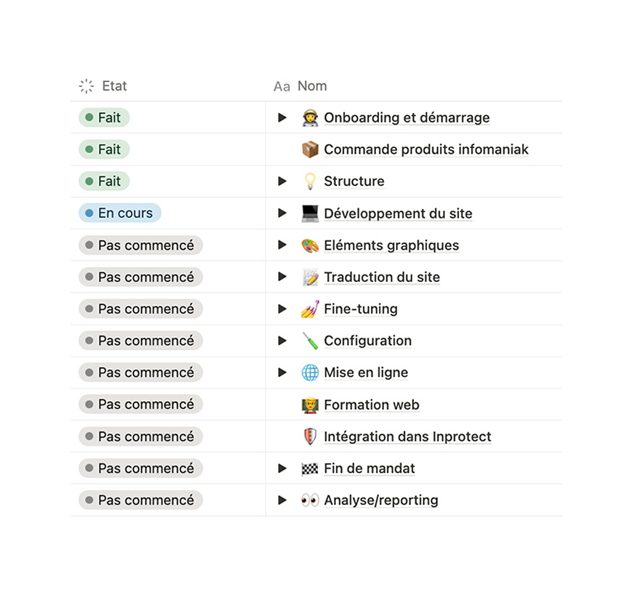
Task: Open the Commande produits infomaniak page
Action: [x=426, y=149]
